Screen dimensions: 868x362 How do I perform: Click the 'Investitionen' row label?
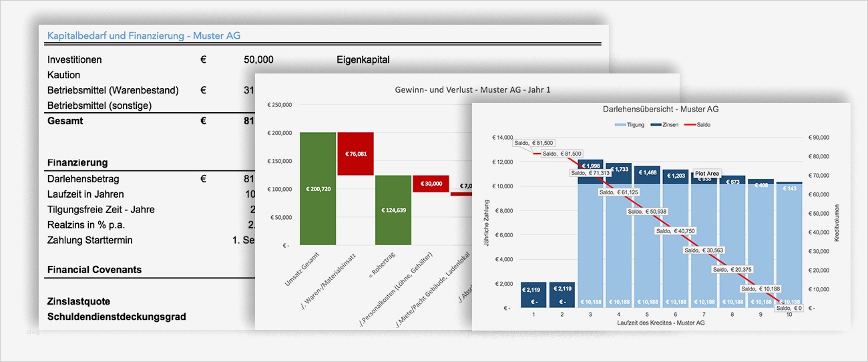click(x=75, y=59)
